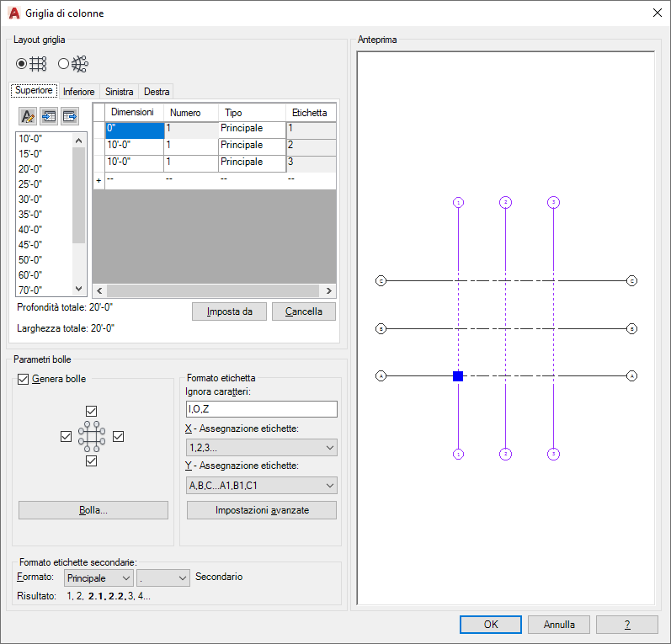
Task: Switch to the Superiore tab
Action: 34,90
